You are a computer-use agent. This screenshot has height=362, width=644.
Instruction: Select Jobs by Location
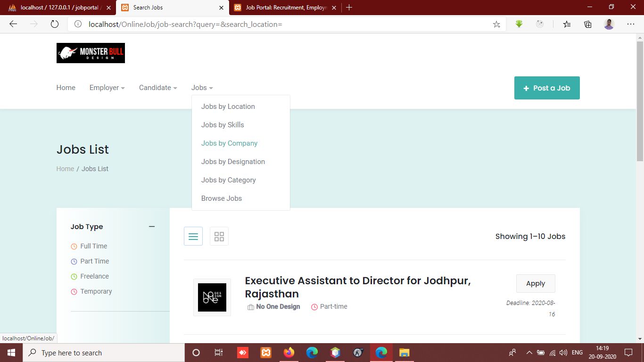[x=228, y=107]
